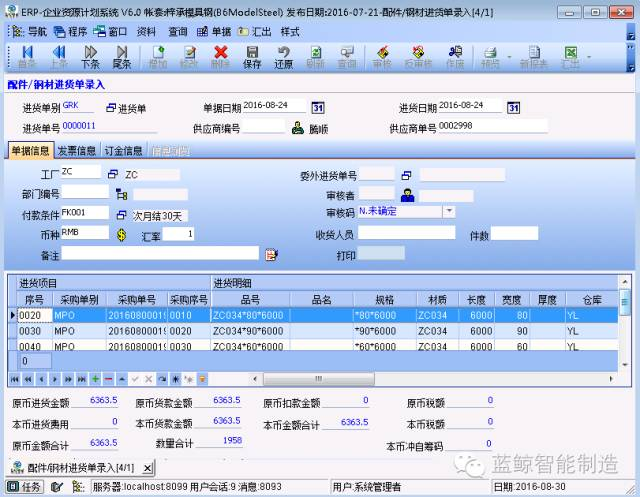Click the grid navigator last-row button

82,379
